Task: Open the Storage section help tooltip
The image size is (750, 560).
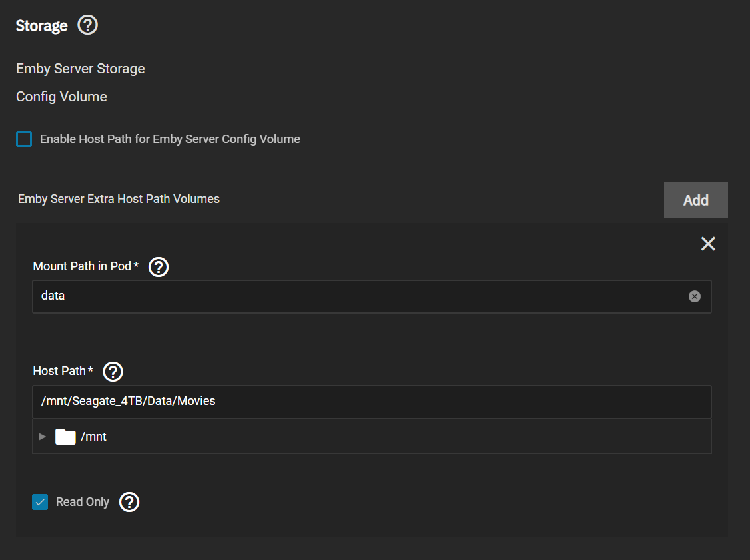Action: click(x=88, y=26)
